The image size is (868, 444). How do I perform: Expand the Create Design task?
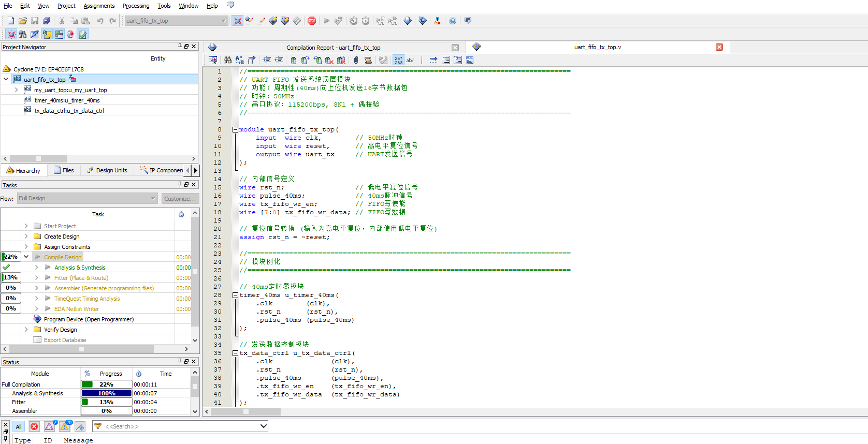26,236
